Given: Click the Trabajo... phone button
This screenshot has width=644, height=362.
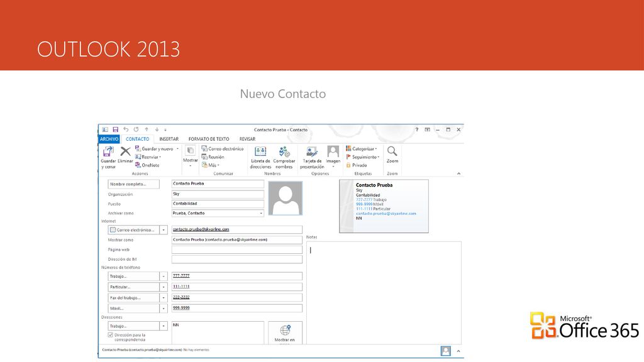Looking at the screenshot, I should click(133, 277).
